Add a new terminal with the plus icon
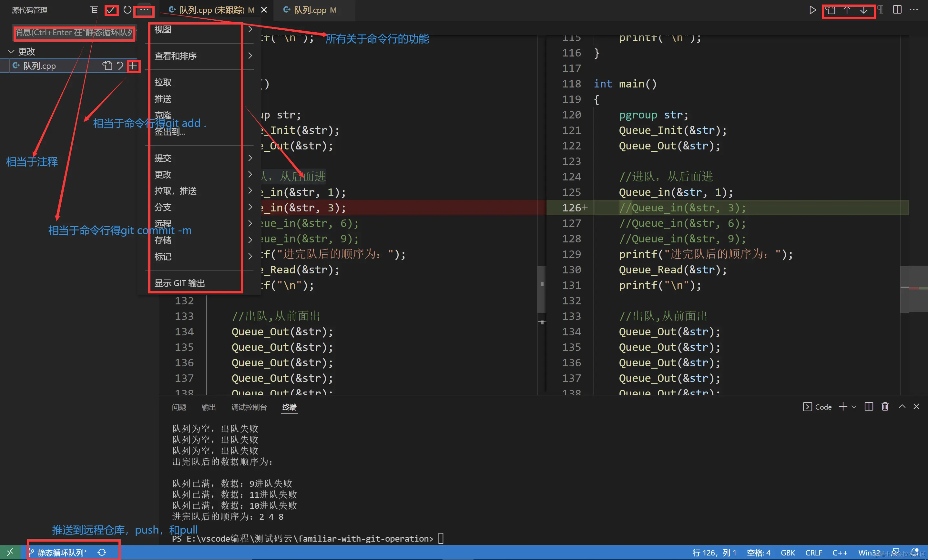This screenshot has width=928, height=560. click(x=843, y=406)
